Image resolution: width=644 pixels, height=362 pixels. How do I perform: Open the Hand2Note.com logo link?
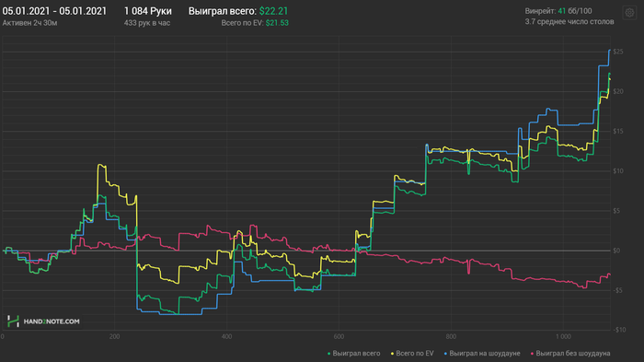[x=43, y=321]
